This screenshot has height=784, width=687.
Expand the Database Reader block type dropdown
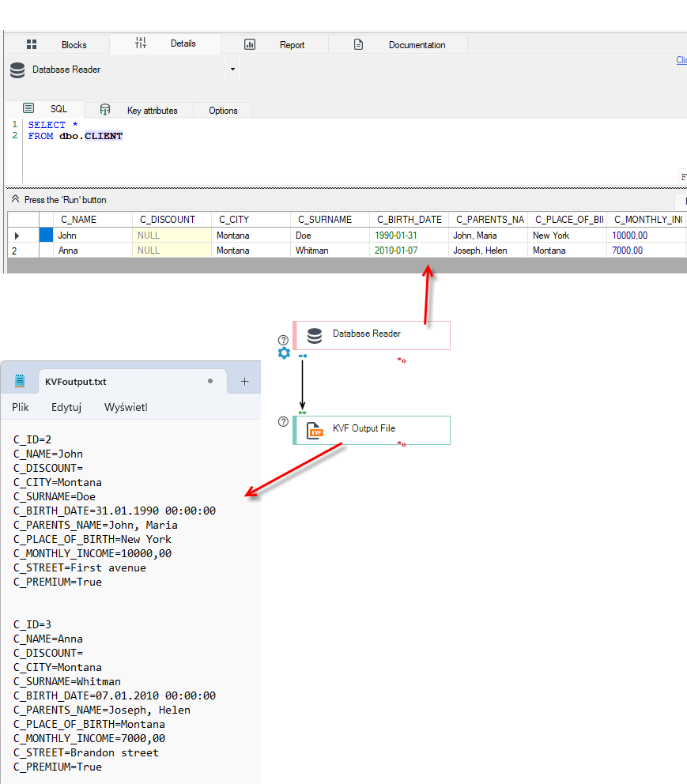[x=232, y=69]
